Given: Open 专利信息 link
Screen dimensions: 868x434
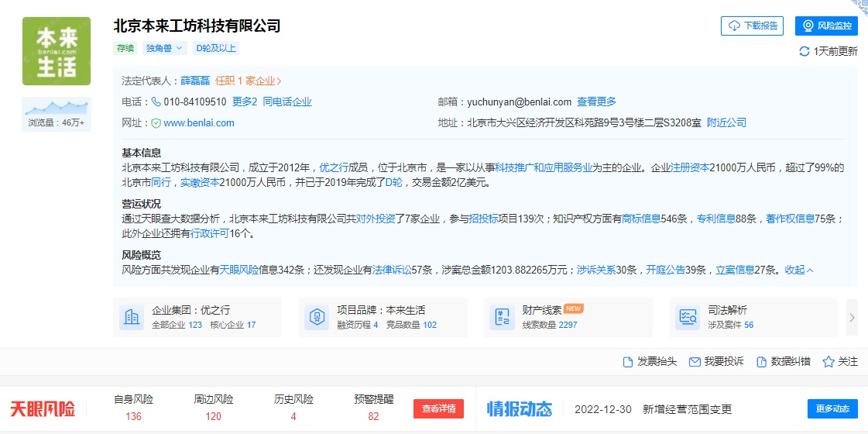Looking at the screenshot, I should click(x=715, y=219).
